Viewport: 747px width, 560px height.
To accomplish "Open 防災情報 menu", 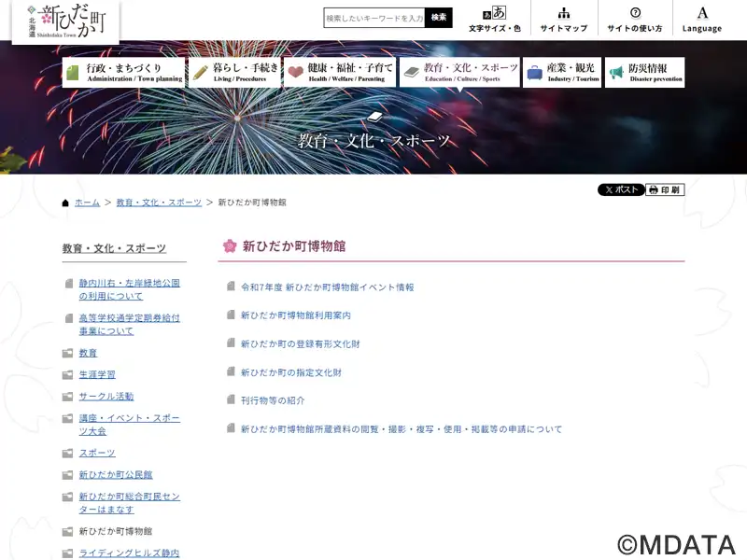I will point(645,73).
